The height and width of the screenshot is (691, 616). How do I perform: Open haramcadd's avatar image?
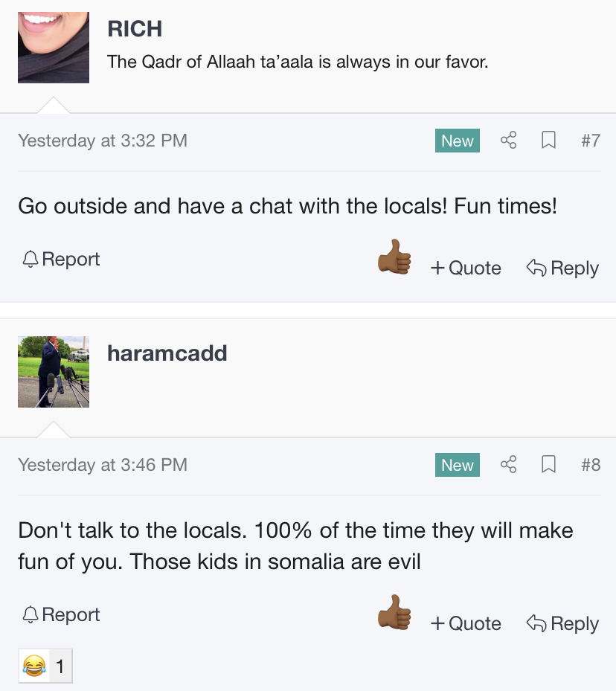click(x=54, y=372)
